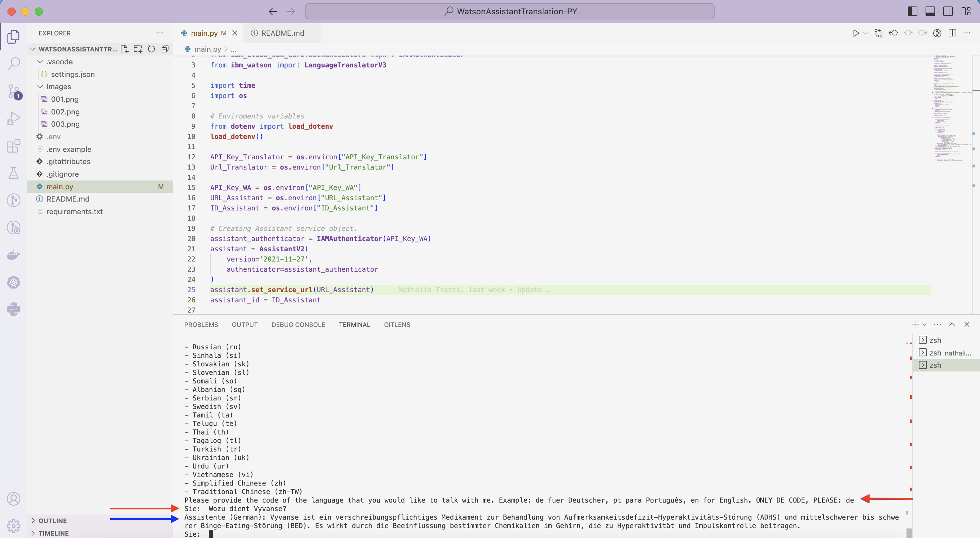
Task: Open the Python sidebar icon
Action: click(14, 309)
